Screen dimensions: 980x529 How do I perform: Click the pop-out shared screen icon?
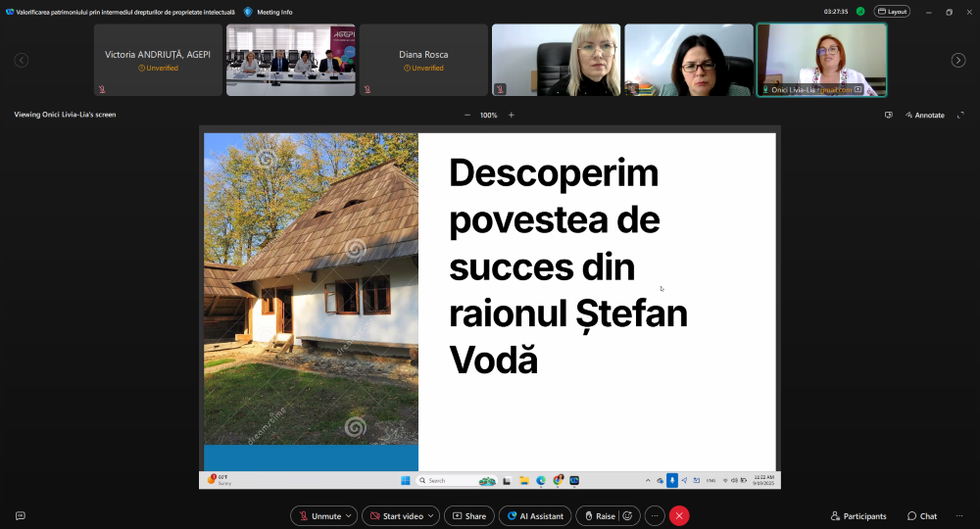pos(889,115)
